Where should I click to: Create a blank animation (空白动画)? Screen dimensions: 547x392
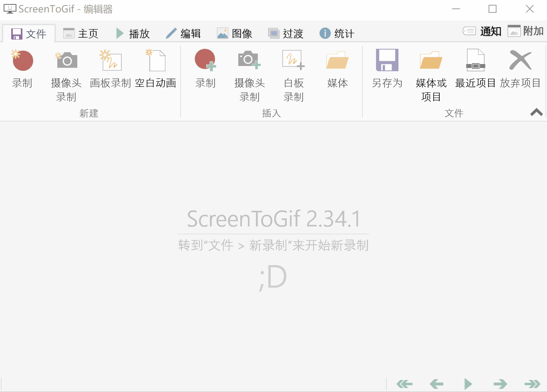click(x=156, y=68)
